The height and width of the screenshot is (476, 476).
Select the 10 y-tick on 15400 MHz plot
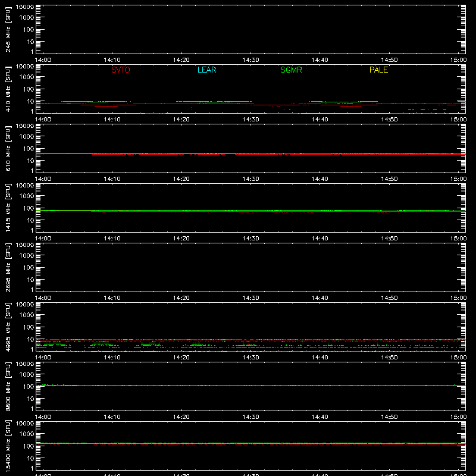pyautogui.click(x=30, y=458)
